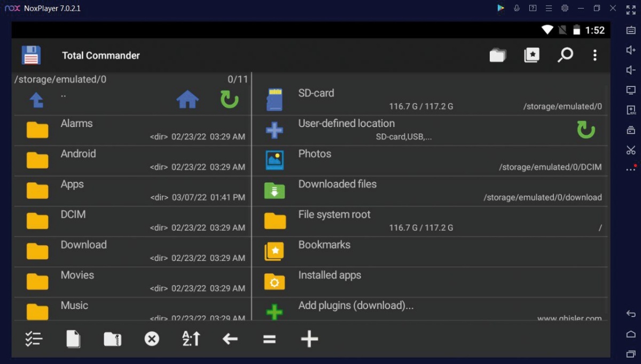This screenshot has width=641, height=364.
Task: Open NoxPlayer hamburger menu in title bar
Action: click(549, 8)
